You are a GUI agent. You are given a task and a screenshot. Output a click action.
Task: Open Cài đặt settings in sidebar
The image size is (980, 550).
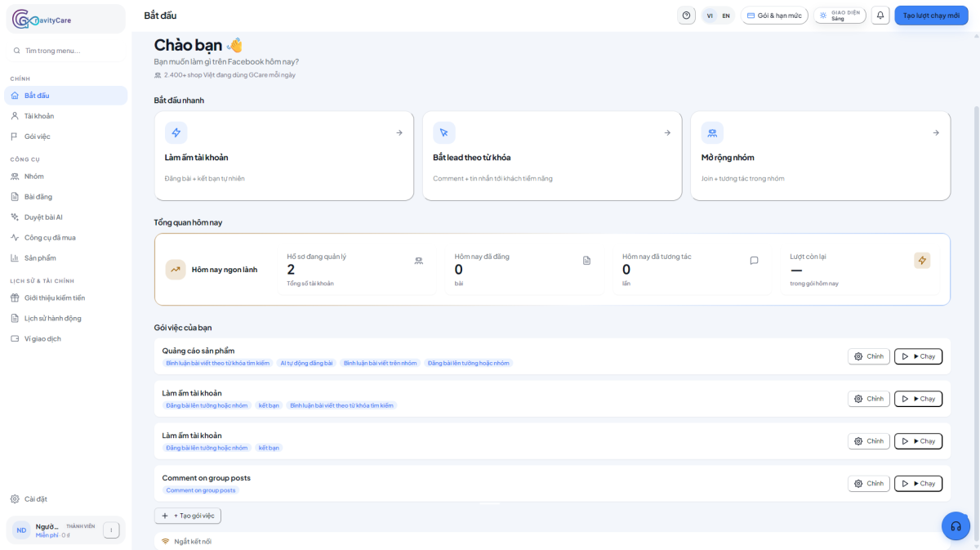tap(66, 499)
